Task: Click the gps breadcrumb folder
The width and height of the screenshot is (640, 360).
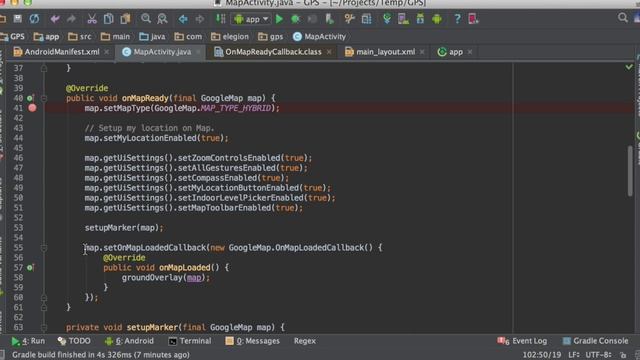Action: click(x=271, y=37)
